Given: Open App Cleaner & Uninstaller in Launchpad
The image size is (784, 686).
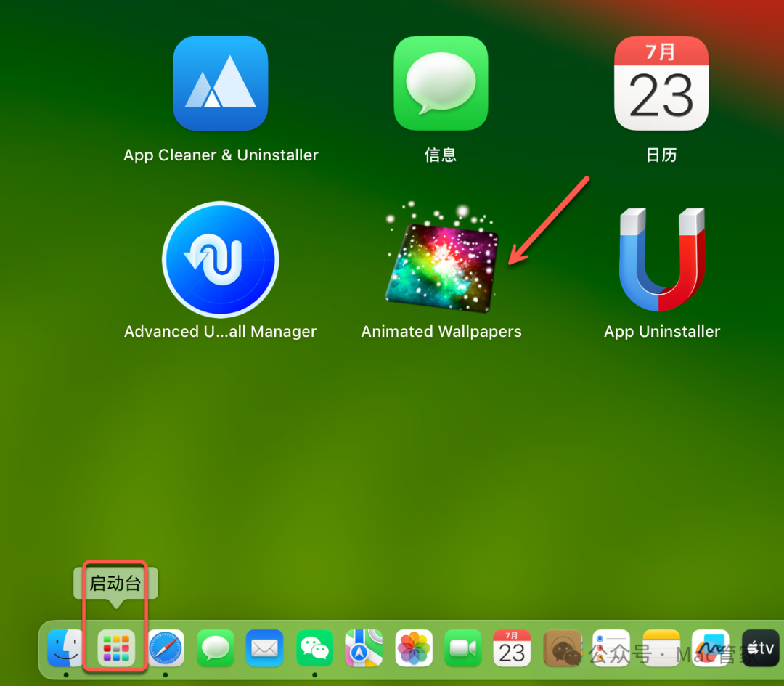Looking at the screenshot, I should pos(221,83).
